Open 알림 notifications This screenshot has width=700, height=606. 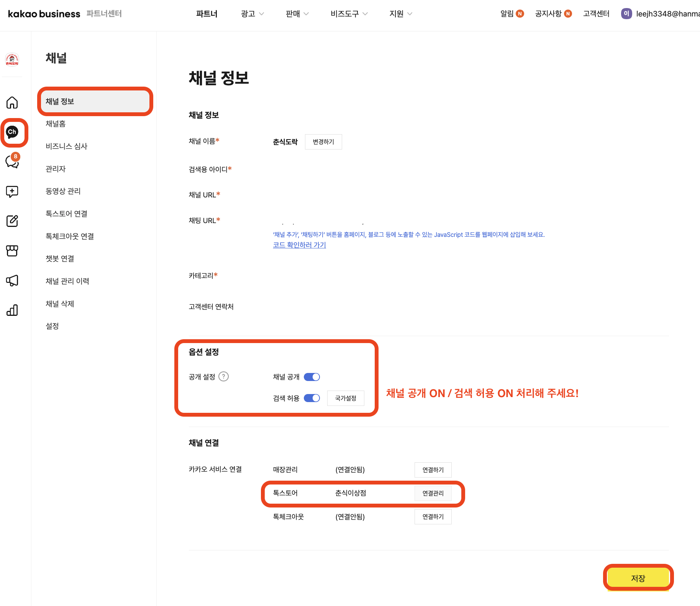pos(507,14)
